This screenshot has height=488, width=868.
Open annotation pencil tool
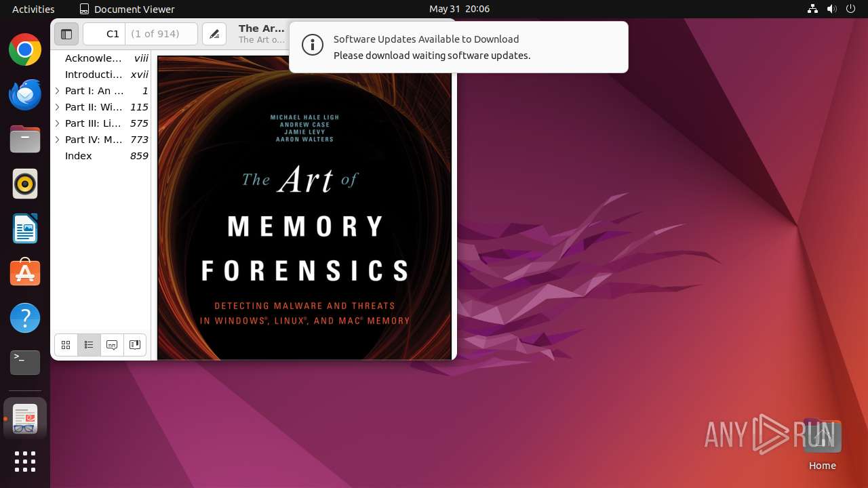(x=214, y=34)
